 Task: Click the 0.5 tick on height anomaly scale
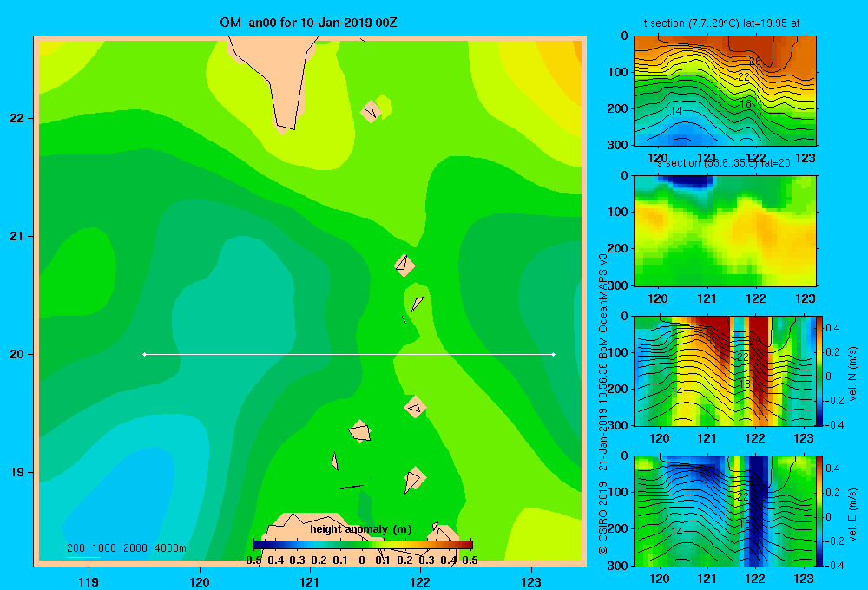tap(470, 560)
